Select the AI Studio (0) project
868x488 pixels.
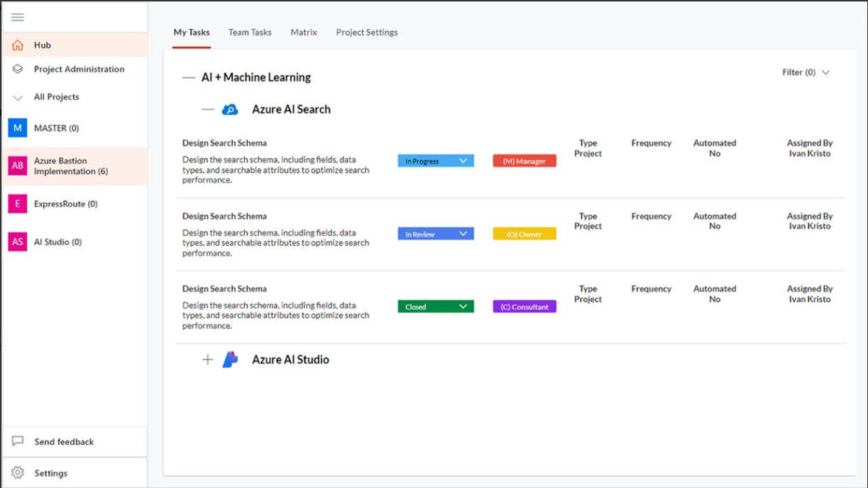[75, 242]
